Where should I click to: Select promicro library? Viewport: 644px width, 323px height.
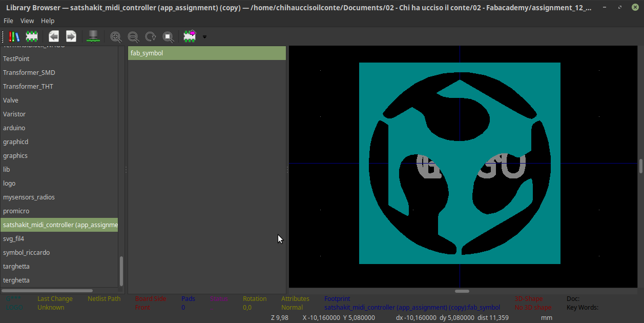59,211
